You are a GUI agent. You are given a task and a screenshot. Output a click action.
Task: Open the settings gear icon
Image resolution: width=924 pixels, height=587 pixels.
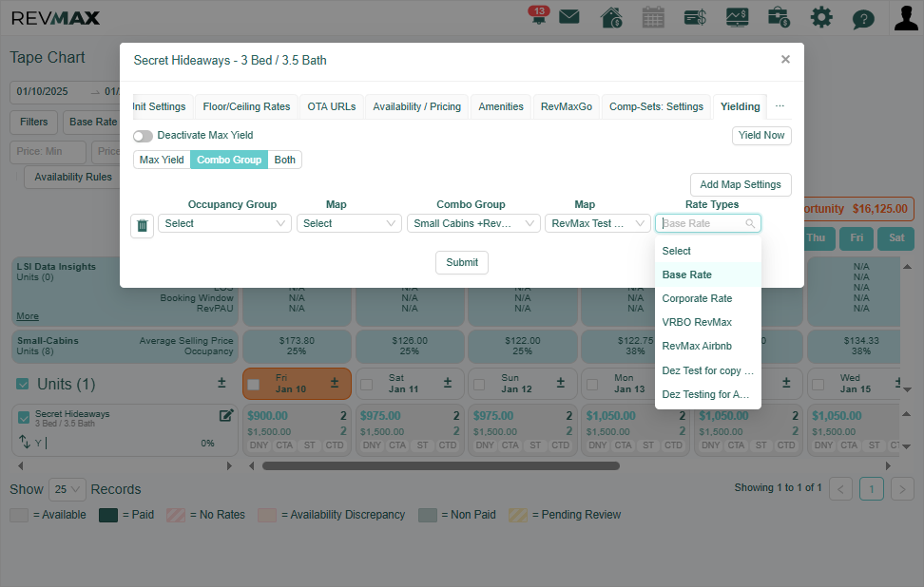point(821,17)
